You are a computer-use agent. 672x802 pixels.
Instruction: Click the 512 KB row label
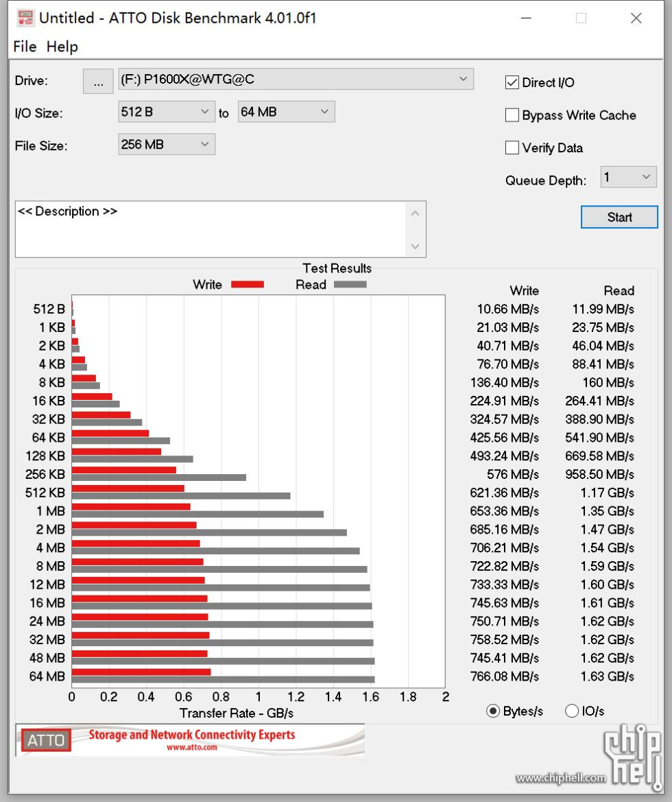point(45,493)
